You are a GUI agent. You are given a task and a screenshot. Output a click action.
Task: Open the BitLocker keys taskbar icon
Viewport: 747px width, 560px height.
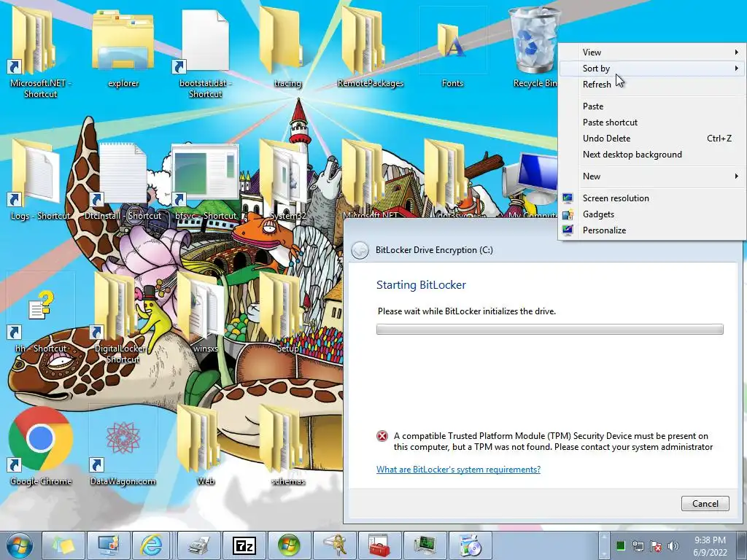pyautogui.click(x=334, y=545)
